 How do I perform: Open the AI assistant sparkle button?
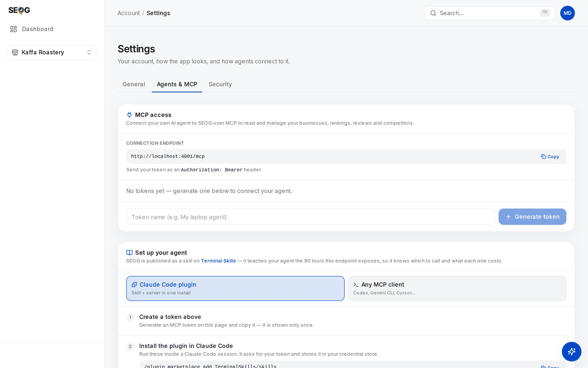[x=572, y=352]
